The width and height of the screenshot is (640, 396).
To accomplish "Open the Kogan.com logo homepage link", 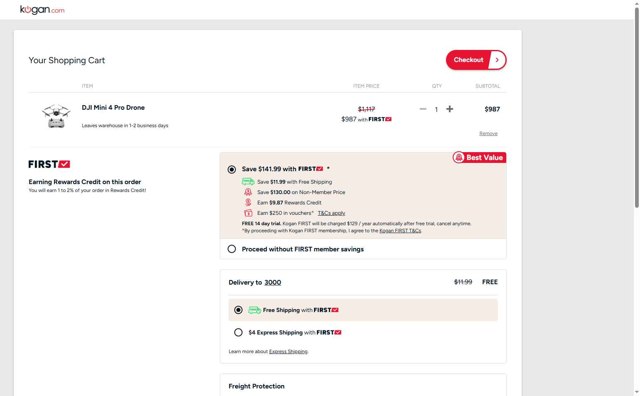I will coord(42,9).
